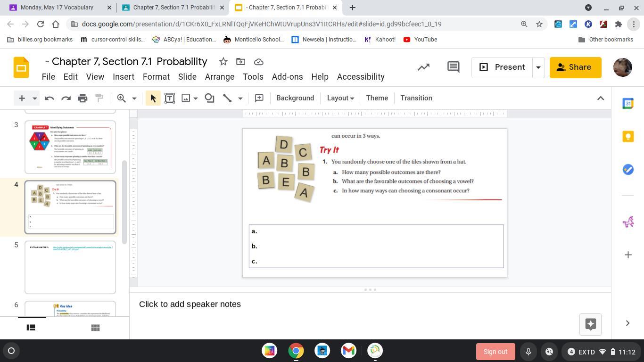Choose the Select cursor tool

click(x=153, y=98)
